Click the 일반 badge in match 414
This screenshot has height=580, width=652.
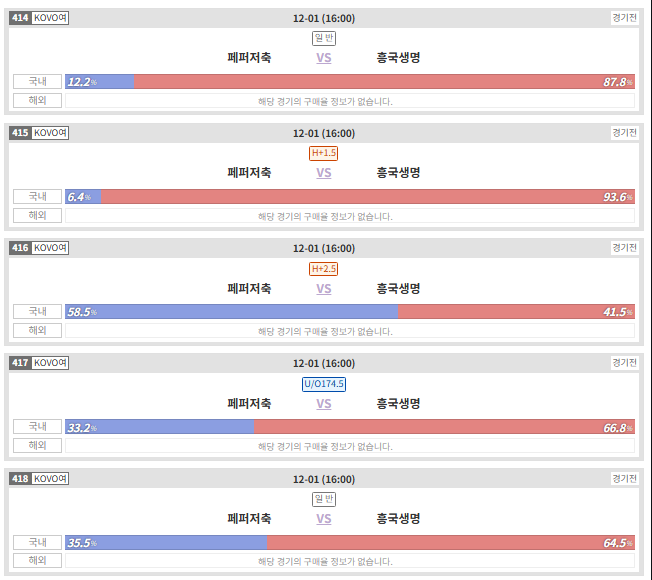click(324, 38)
